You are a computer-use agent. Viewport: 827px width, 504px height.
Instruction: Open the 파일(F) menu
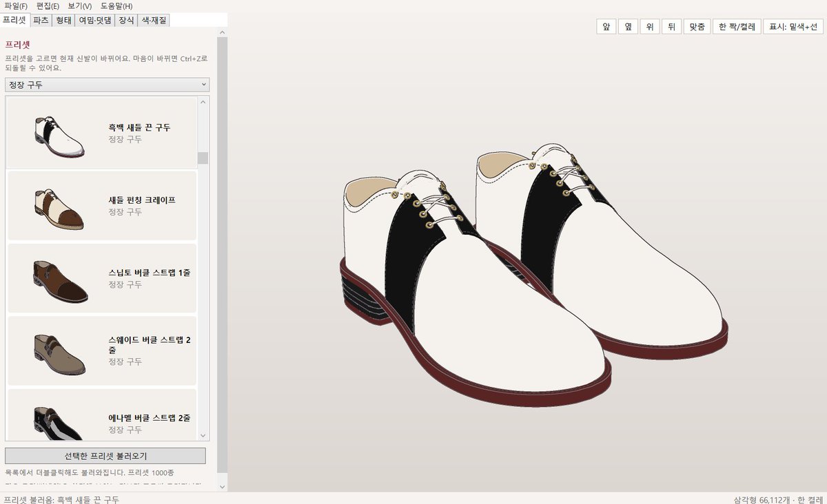tap(16, 6)
